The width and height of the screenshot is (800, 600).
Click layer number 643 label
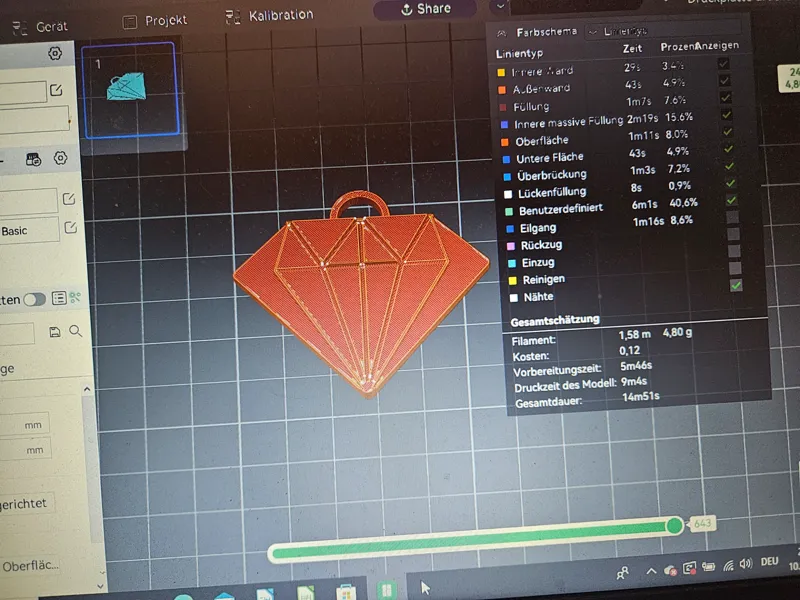coord(703,523)
